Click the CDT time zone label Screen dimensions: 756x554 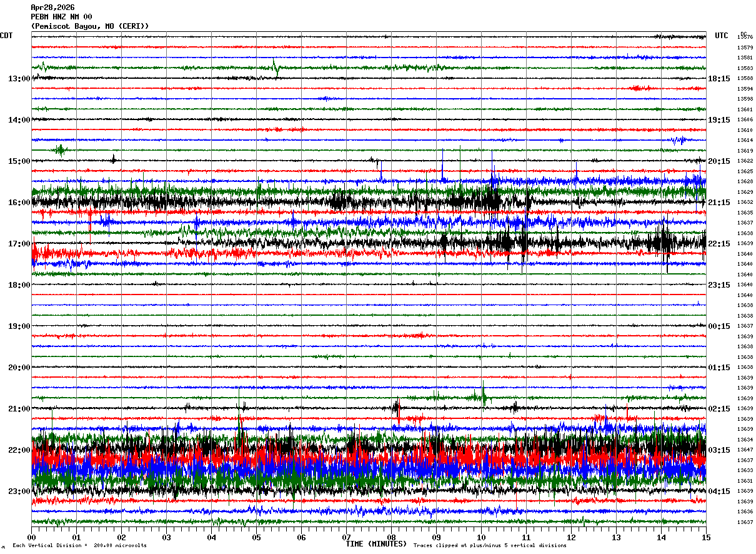click(x=6, y=36)
